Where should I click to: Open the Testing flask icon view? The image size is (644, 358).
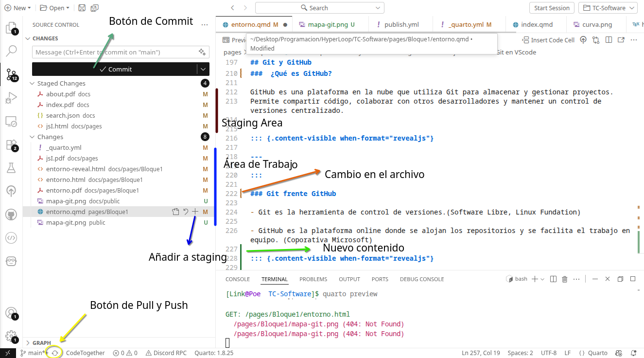[x=11, y=168]
